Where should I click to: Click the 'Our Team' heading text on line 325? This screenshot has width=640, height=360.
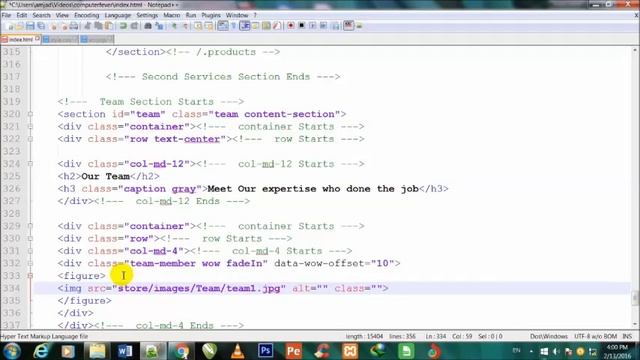[x=105, y=176]
